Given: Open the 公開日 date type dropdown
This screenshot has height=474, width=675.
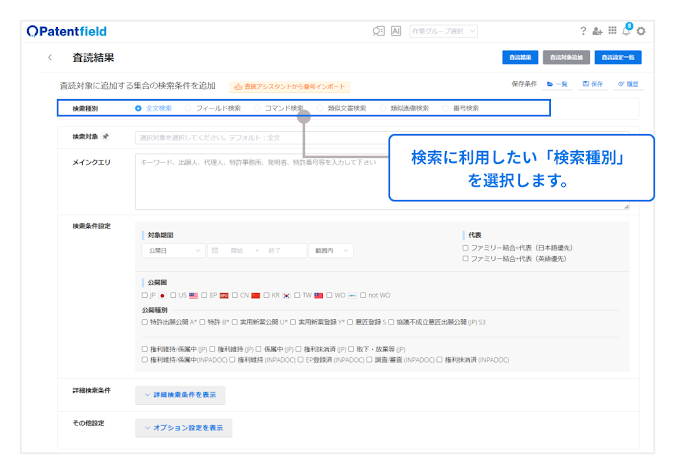Looking at the screenshot, I should (172, 250).
